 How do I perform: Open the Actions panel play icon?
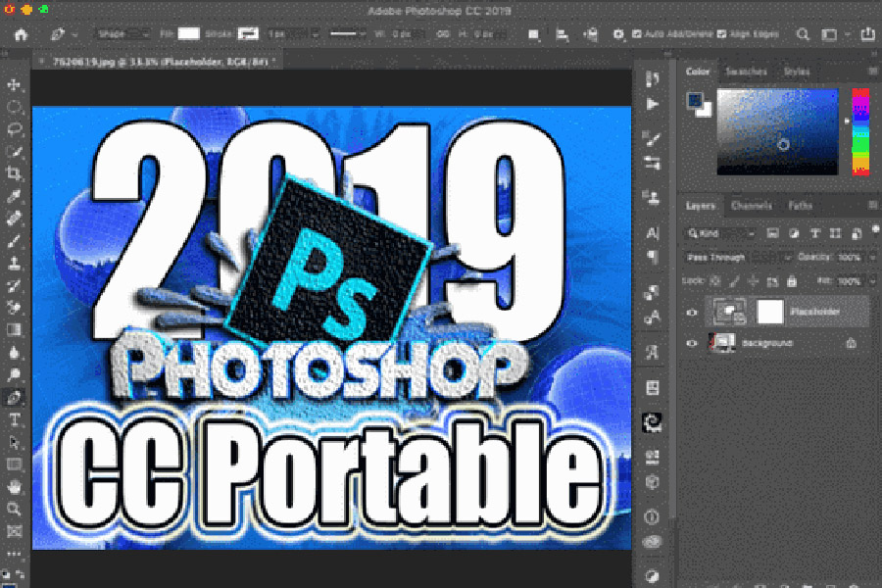(653, 104)
